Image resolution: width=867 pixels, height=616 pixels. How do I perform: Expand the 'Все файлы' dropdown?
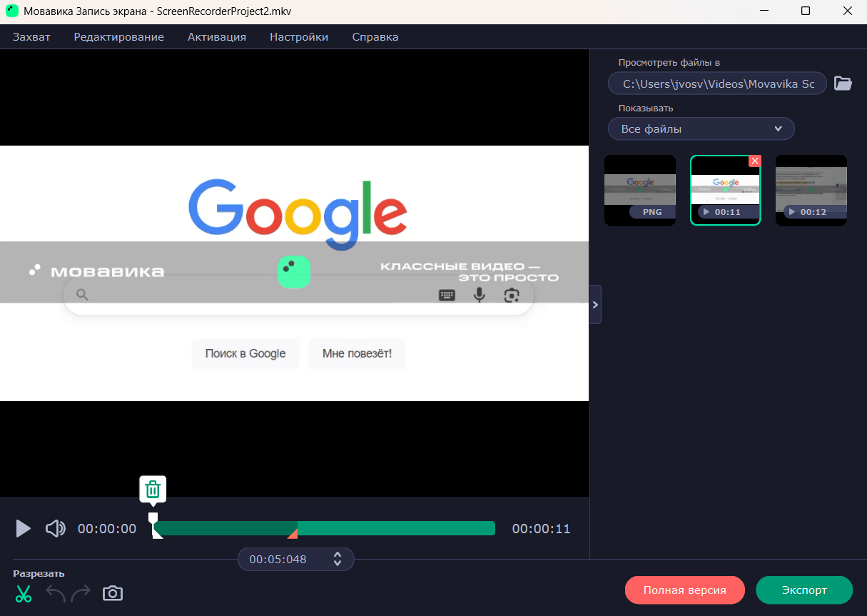point(701,129)
